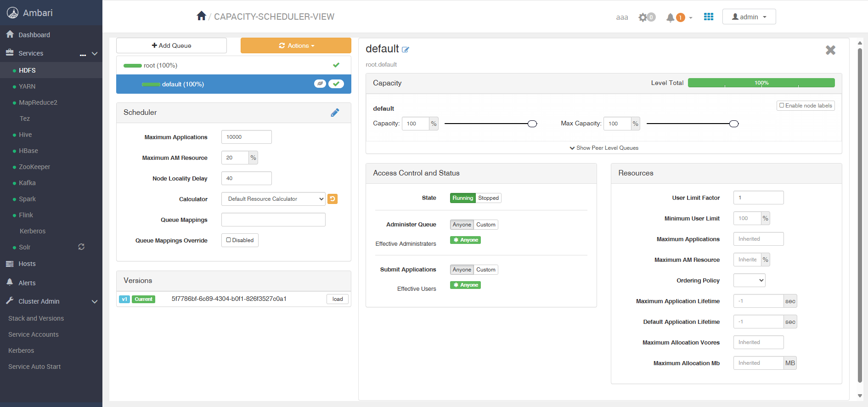Reset the Calculator with orange undo icon
The height and width of the screenshot is (407, 868).
pyautogui.click(x=333, y=199)
